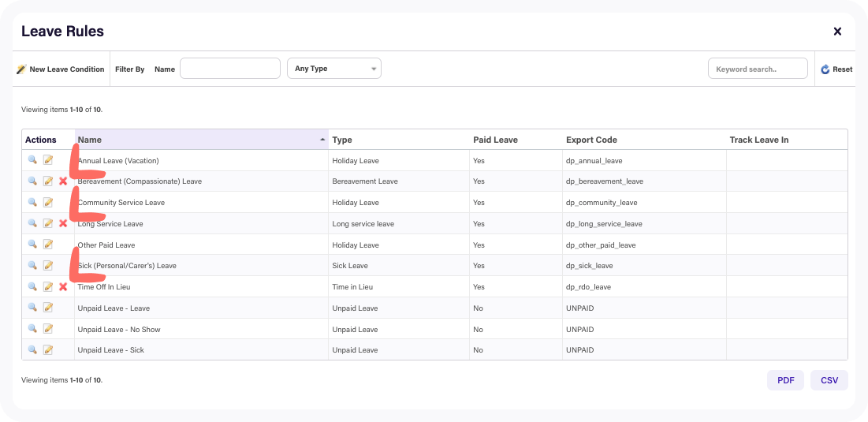Screen dimensions: 868x422
Task: Select the Community Service Leave name cell
Action: [x=202, y=202]
